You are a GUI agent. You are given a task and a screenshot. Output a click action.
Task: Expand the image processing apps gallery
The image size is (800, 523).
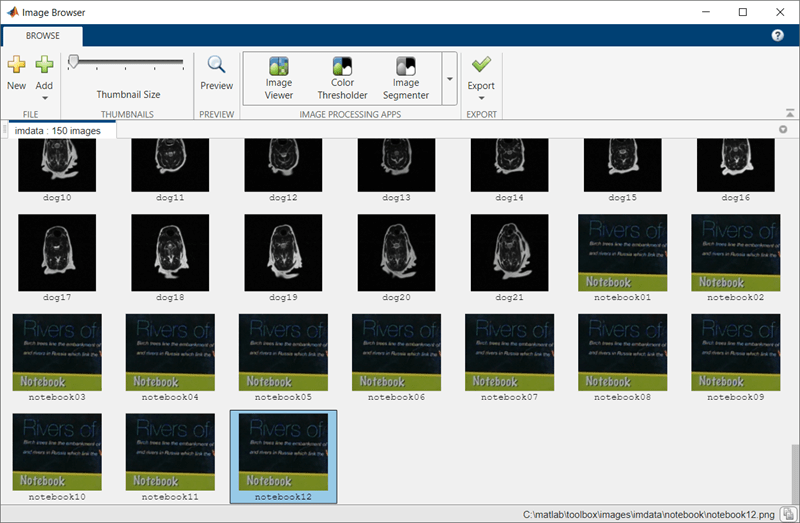449,79
